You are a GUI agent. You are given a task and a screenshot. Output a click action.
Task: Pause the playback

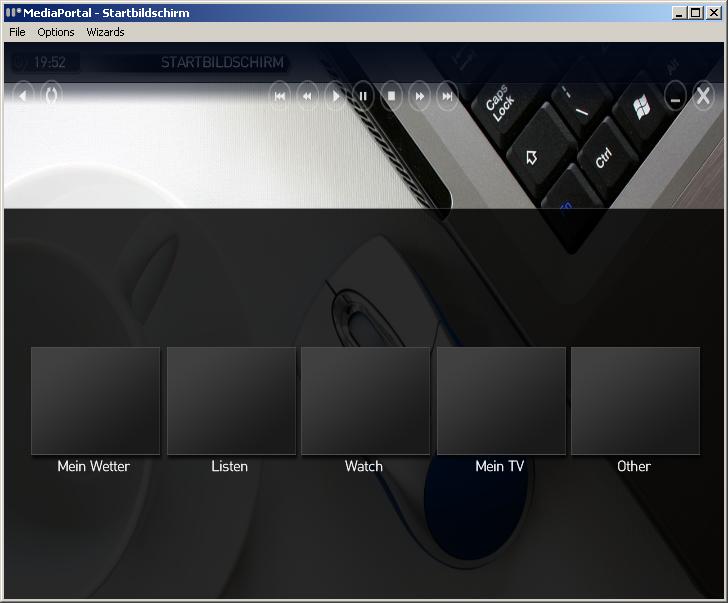[x=363, y=96]
